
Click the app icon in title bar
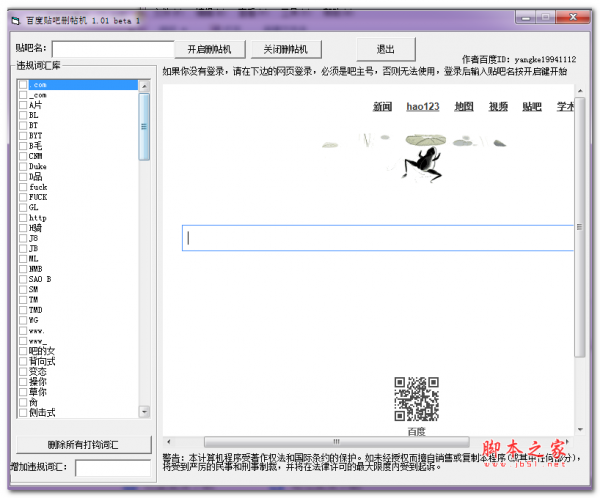click(16, 21)
